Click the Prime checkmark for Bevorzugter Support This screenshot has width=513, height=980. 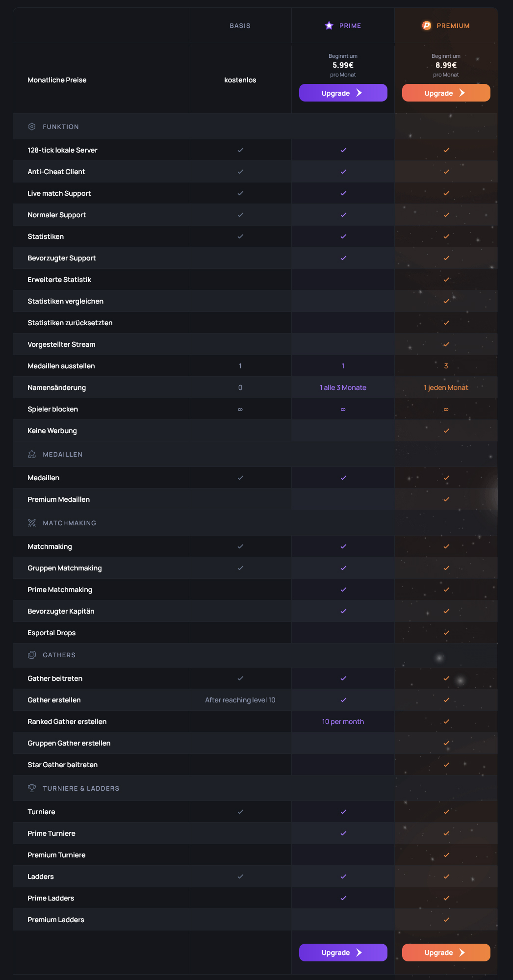[343, 258]
